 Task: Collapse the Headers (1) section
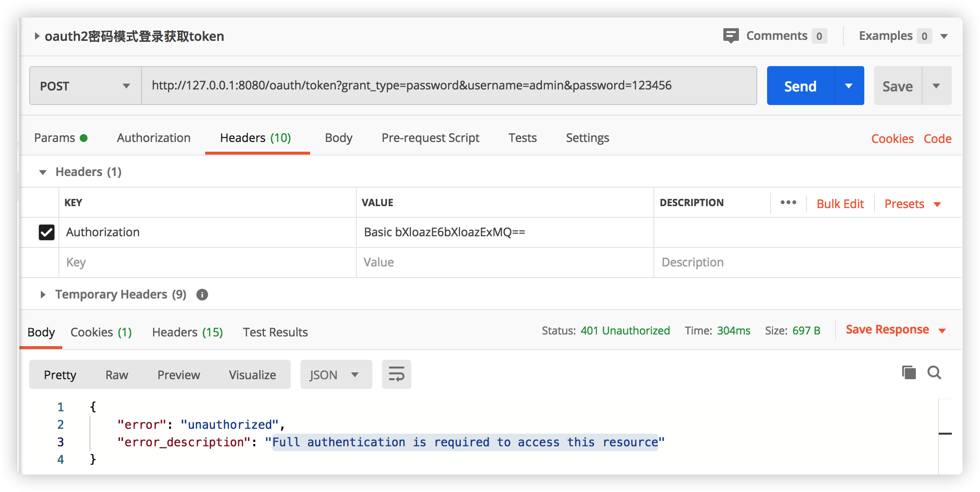pyautogui.click(x=43, y=172)
